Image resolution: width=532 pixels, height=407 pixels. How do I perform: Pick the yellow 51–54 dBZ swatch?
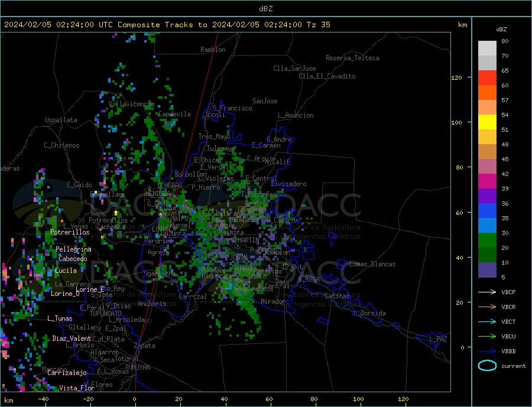487,122
